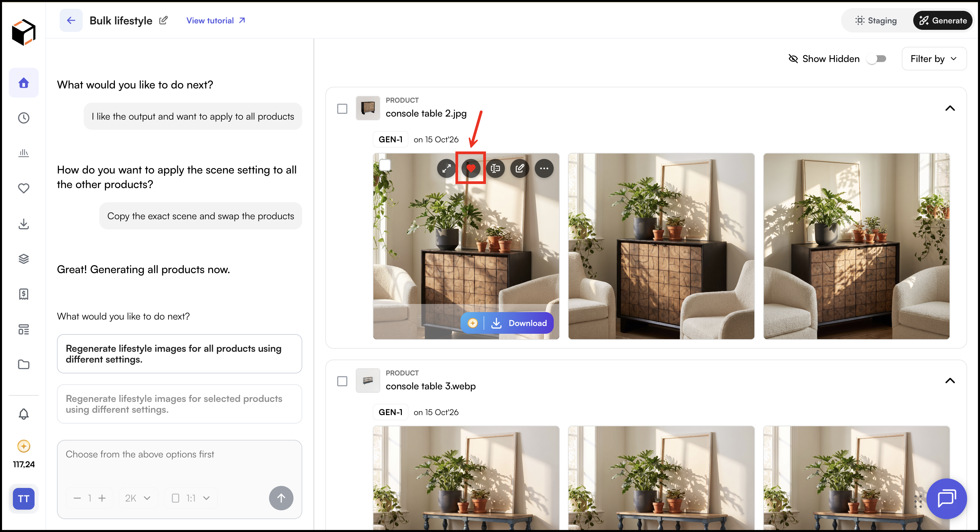
Task: Open the View tutorial link
Action: pos(216,21)
